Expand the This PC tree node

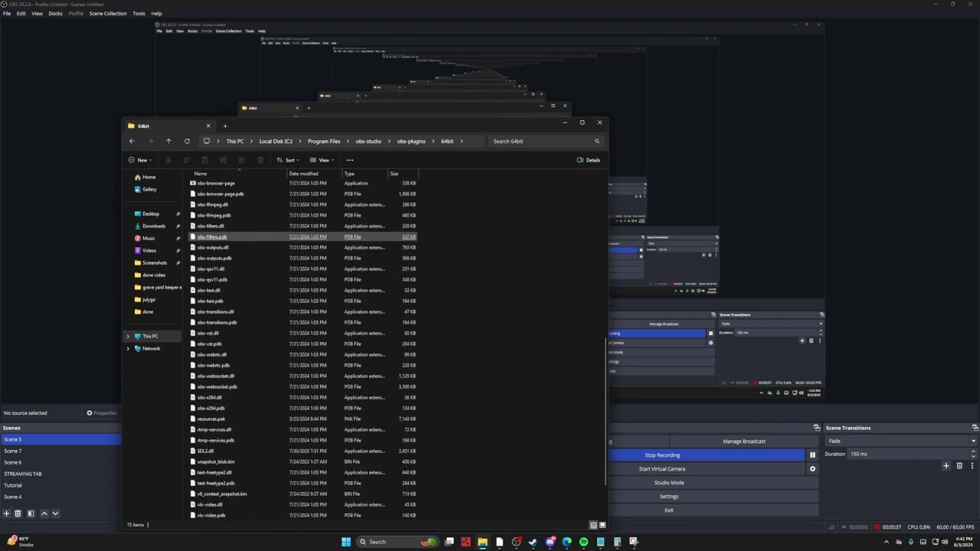tap(128, 337)
